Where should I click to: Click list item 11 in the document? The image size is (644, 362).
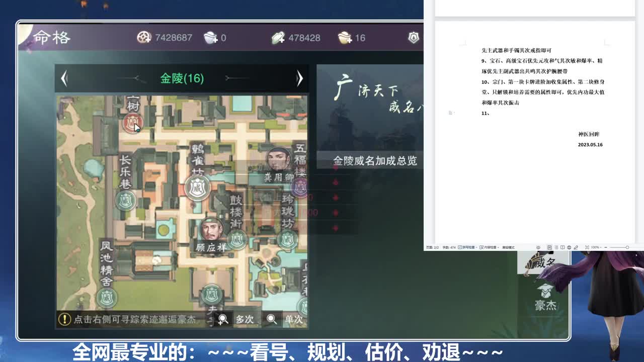486,114
